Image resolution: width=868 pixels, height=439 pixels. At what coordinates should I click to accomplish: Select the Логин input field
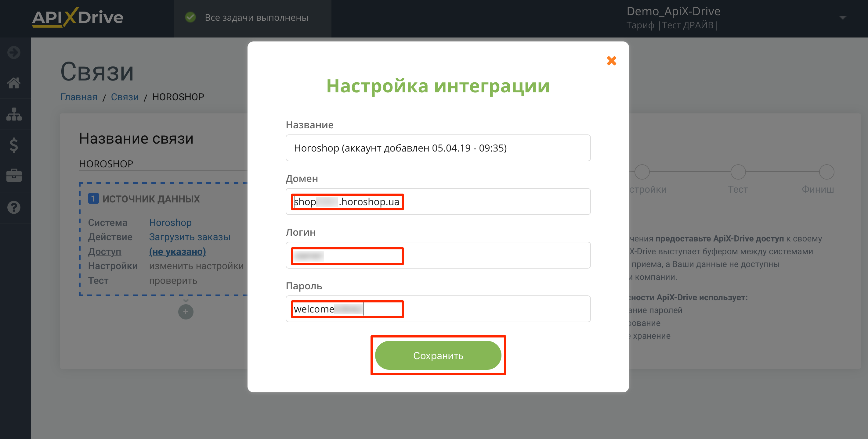click(438, 255)
